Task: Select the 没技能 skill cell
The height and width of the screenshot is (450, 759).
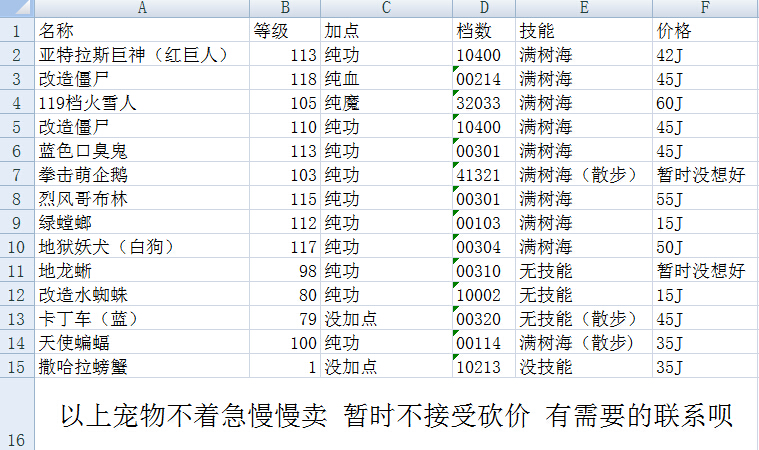Action: click(x=583, y=366)
